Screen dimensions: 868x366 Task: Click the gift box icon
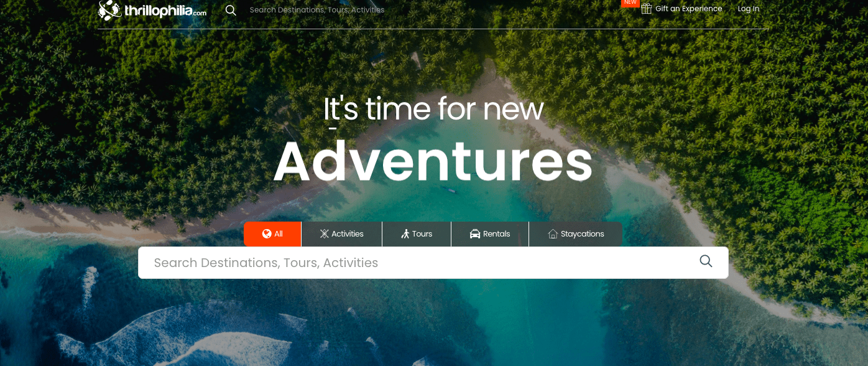[646, 9]
